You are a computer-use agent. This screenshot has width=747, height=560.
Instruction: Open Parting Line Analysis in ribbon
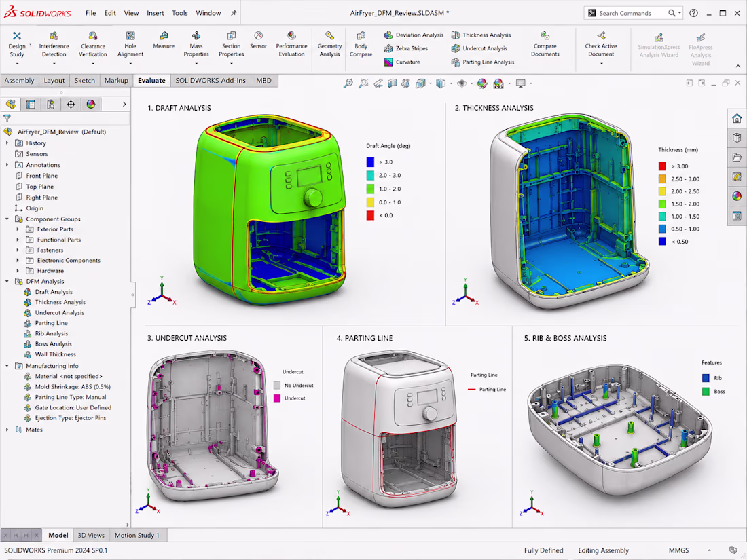(x=483, y=62)
